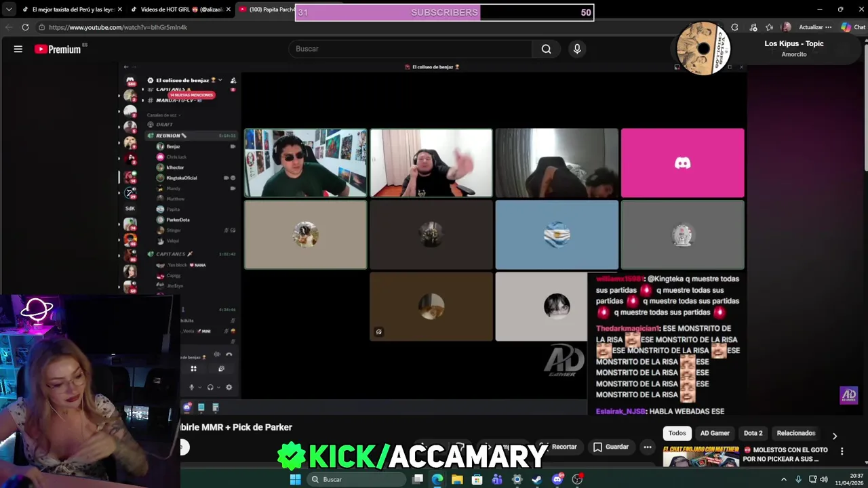Image resolution: width=868 pixels, height=488 pixels.
Task: Open the Copilot Chat button
Action: pos(853,27)
